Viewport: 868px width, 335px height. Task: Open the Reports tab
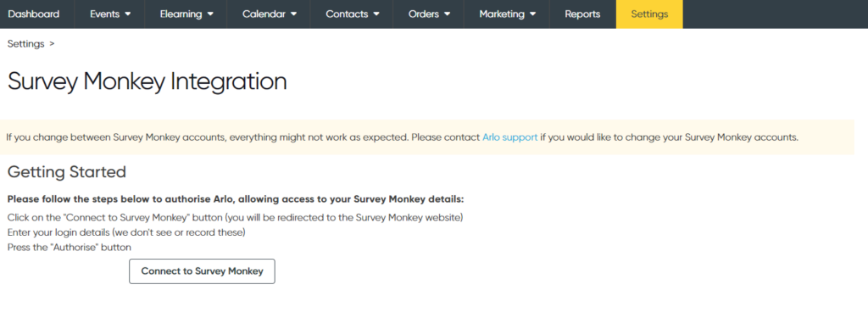click(x=582, y=14)
